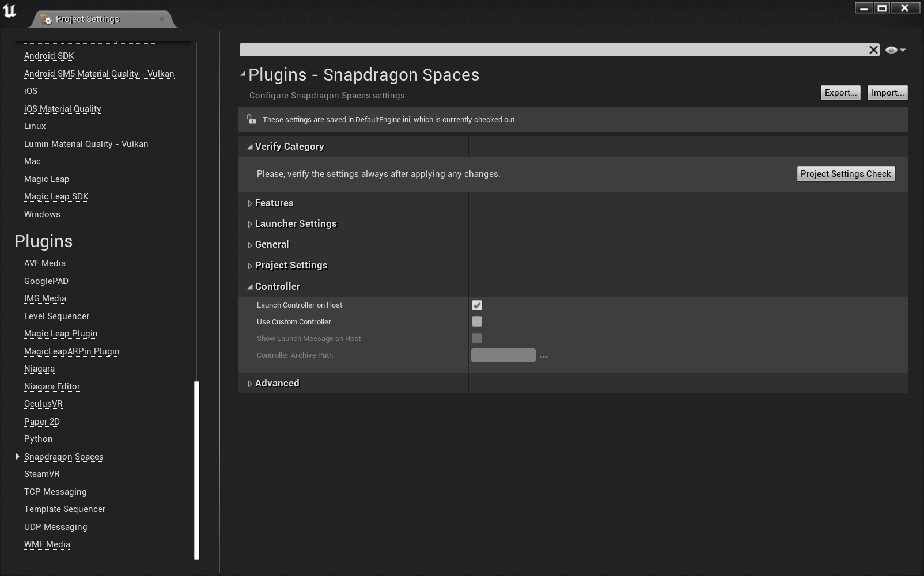Toggle Show Launch Message on Host checkbox
Screen dimensions: 924x576
pos(477,338)
